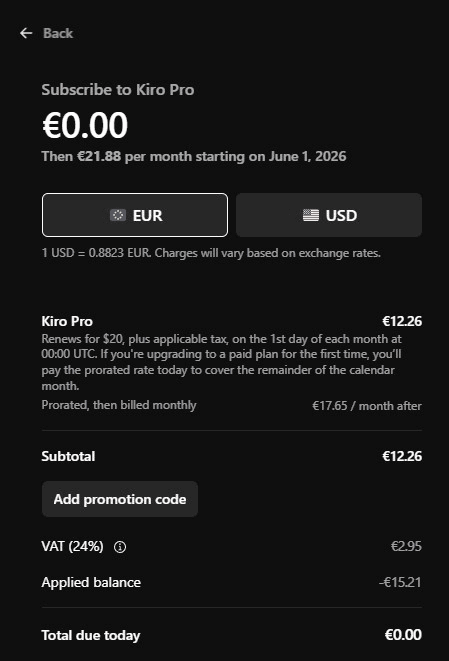Switch billing currency to USD

click(329, 215)
